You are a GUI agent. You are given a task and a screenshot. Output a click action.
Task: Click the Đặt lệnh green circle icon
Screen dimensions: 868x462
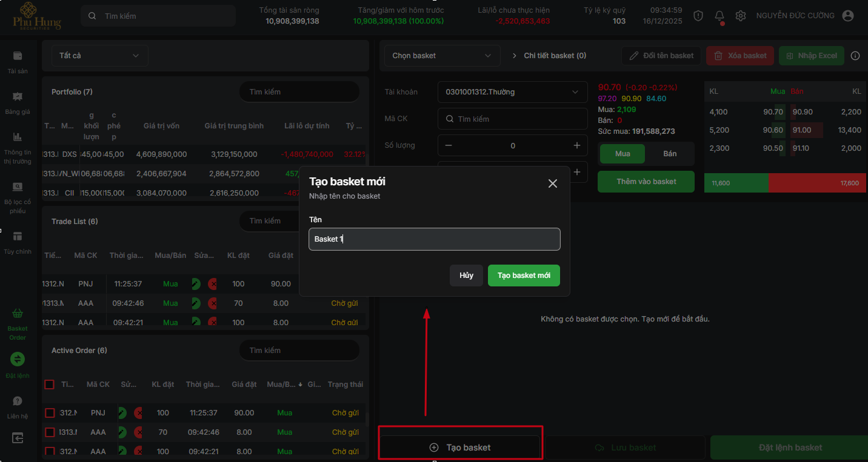tap(18, 359)
